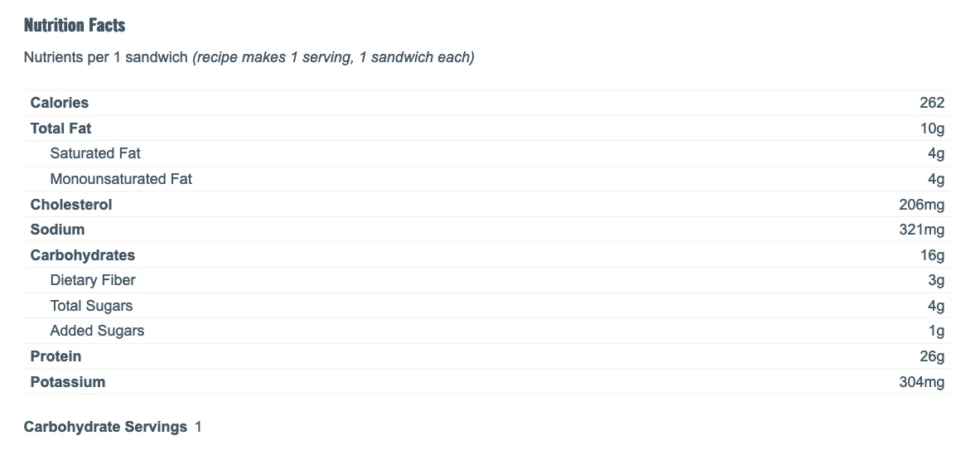Select the Calories row label
This screenshot has width=980, height=455.
[60, 103]
